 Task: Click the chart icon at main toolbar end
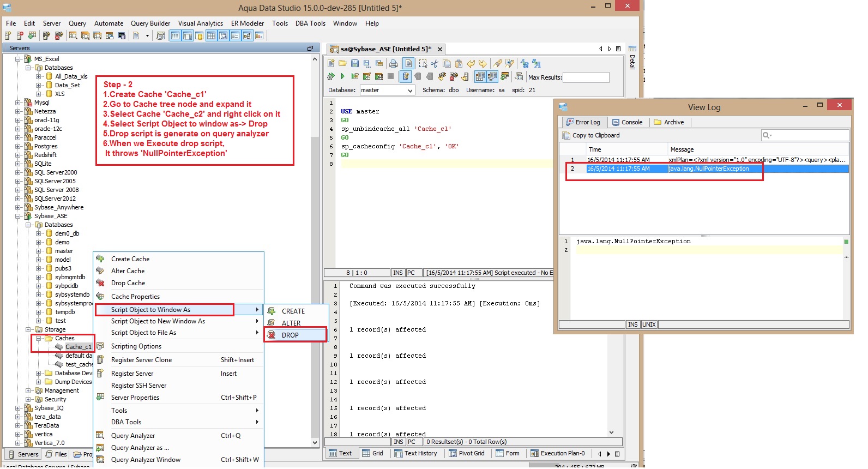[x=260, y=35]
